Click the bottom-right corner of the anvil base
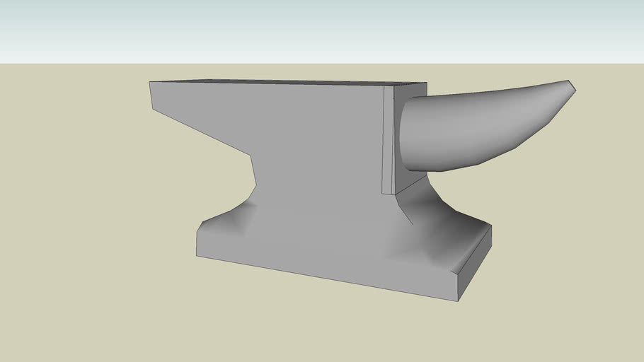The width and height of the screenshot is (644, 362). pyautogui.click(x=458, y=300)
